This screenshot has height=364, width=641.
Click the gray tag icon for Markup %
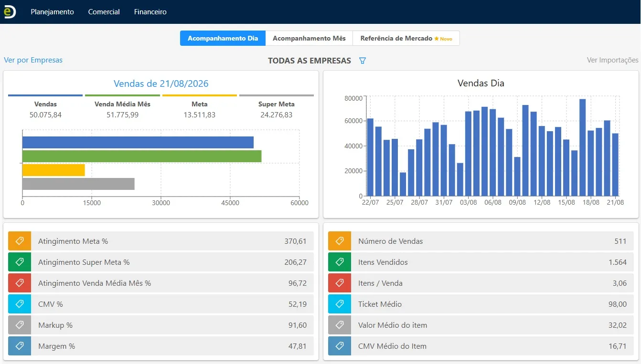pyautogui.click(x=20, y=325)
